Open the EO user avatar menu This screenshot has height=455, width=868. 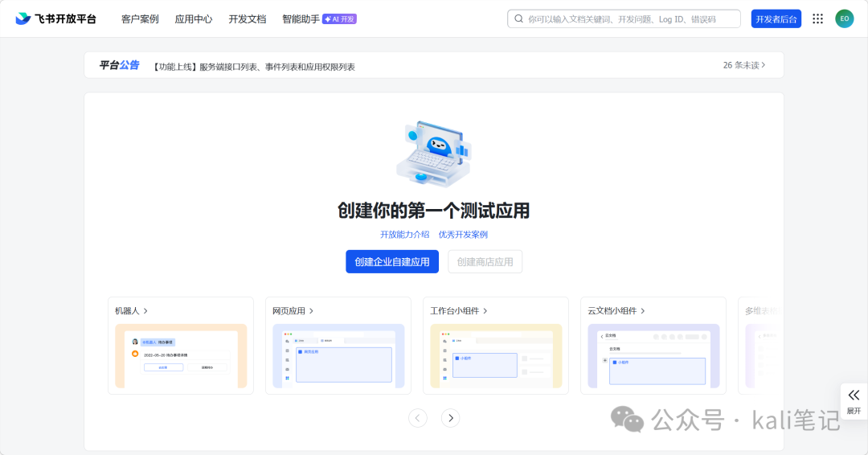(844, 18)
